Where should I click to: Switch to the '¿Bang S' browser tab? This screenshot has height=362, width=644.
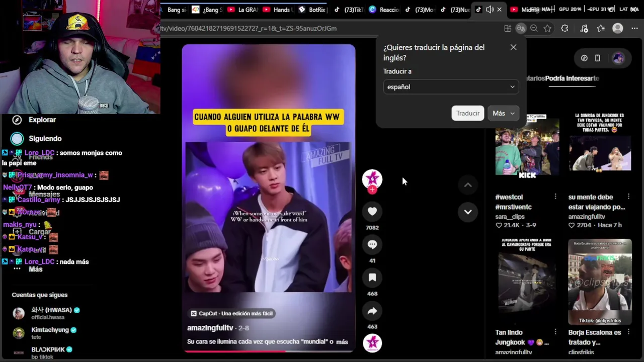(207, 10)
